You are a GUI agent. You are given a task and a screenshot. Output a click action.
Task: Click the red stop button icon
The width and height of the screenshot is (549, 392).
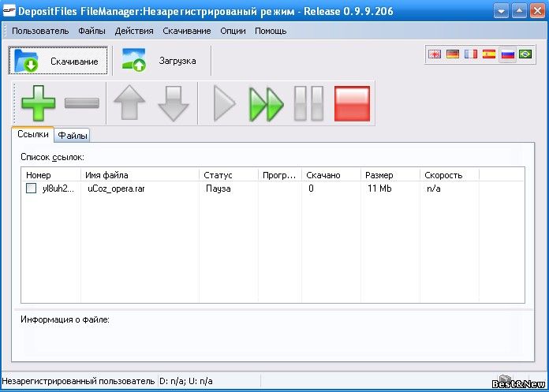click(352, 103)
